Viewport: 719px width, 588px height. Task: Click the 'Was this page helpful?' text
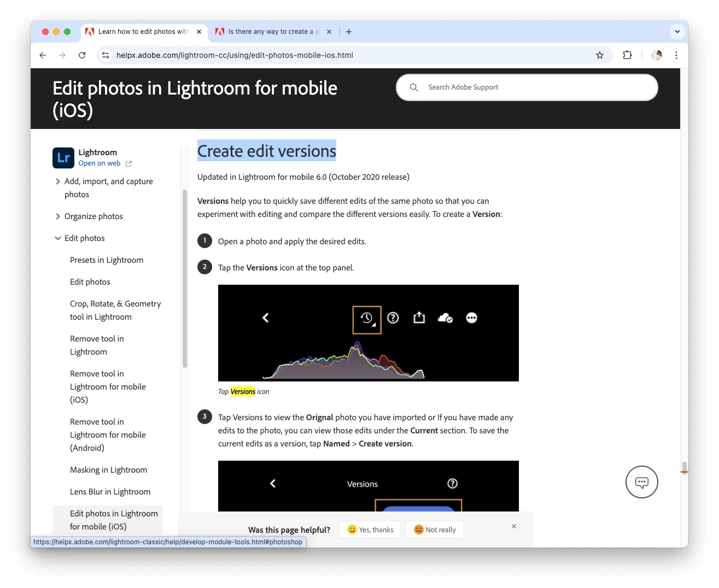(x=289, y=530)
